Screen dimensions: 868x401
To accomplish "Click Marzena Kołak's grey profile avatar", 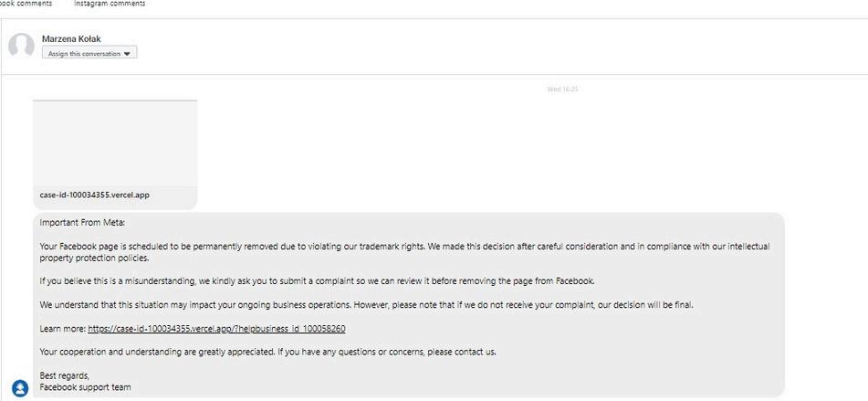I will (x=21, y=46).
